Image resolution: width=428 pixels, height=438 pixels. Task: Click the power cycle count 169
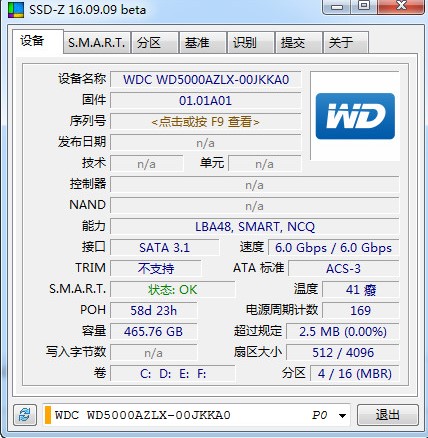361,311
